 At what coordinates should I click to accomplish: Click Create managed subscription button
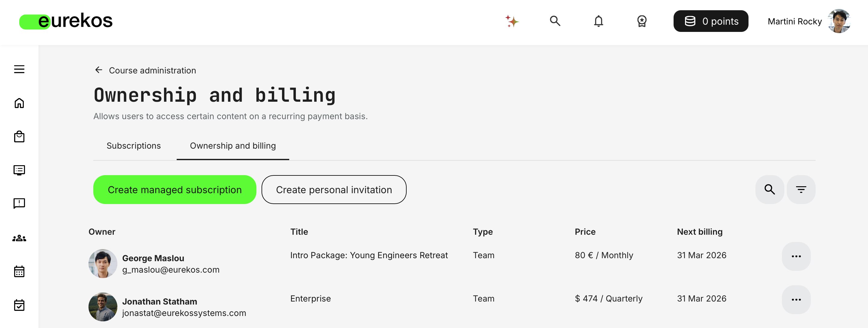coord(175,190)
